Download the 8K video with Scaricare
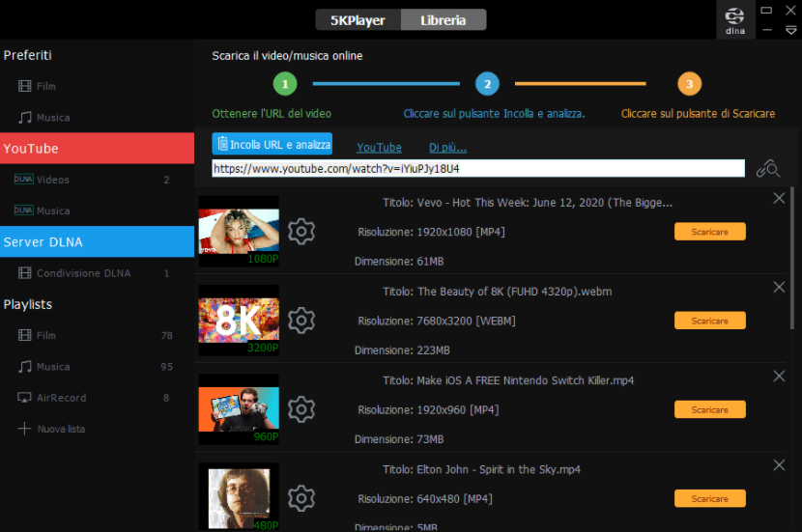802x532 pixels. point(710,321)
